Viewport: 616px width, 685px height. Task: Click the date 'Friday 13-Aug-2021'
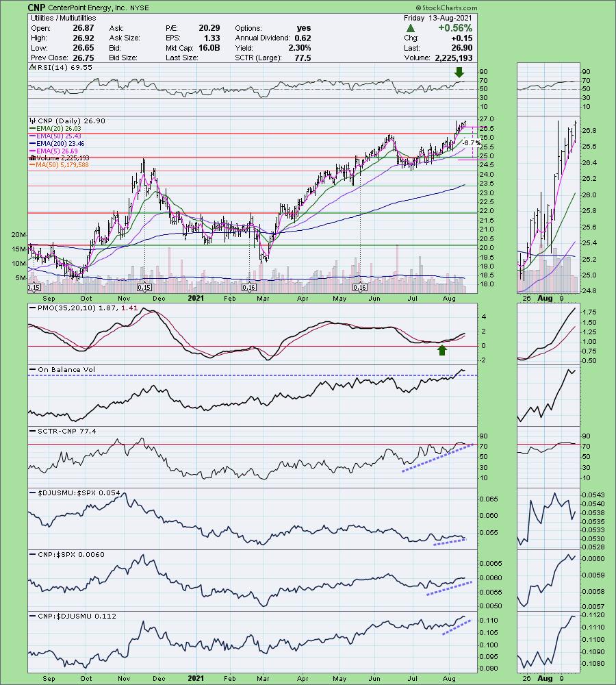point(438,18)
